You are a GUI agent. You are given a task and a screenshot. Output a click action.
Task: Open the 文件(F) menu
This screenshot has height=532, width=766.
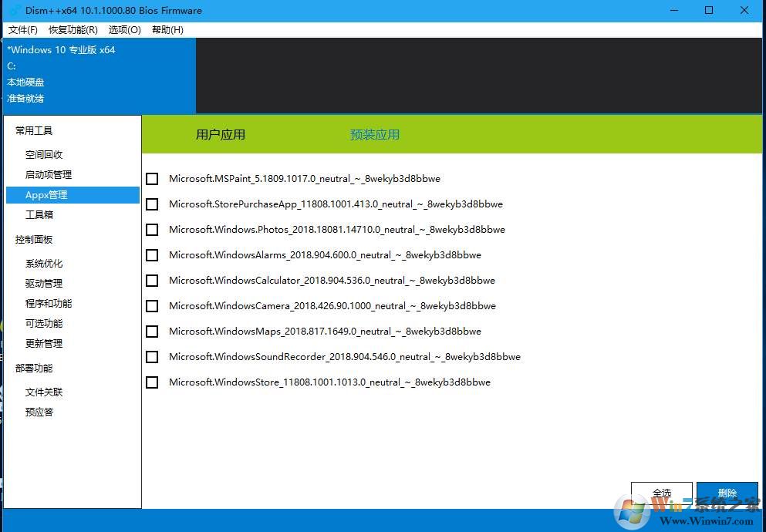point(23,30)
